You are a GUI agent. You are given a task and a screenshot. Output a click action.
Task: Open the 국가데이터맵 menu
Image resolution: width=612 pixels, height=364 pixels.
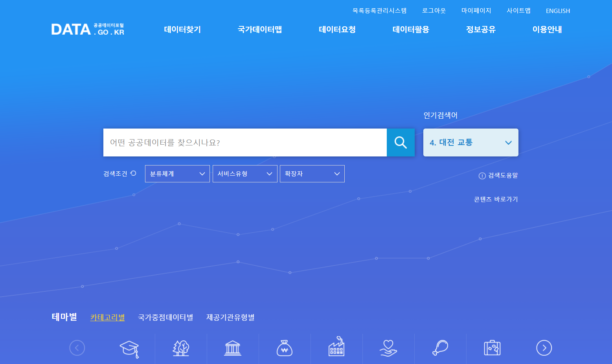(x=260, y=29)
